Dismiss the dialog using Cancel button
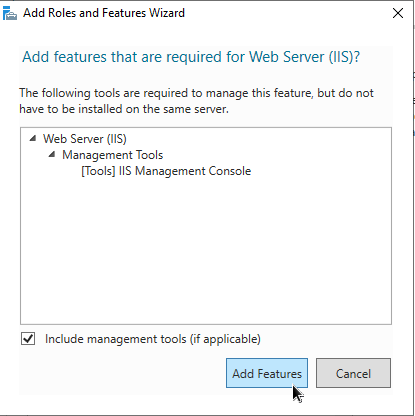 tap(353, 373)
